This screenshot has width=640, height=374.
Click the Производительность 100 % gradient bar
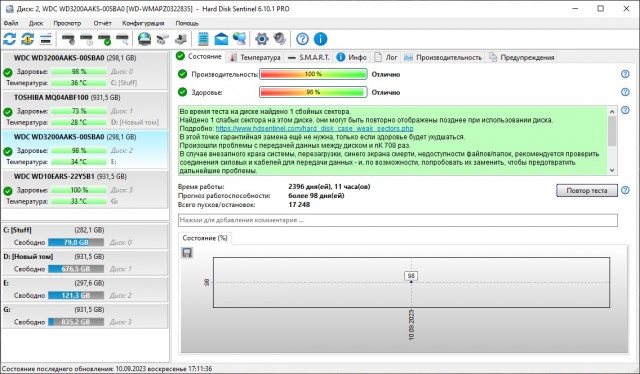(313, 74)
